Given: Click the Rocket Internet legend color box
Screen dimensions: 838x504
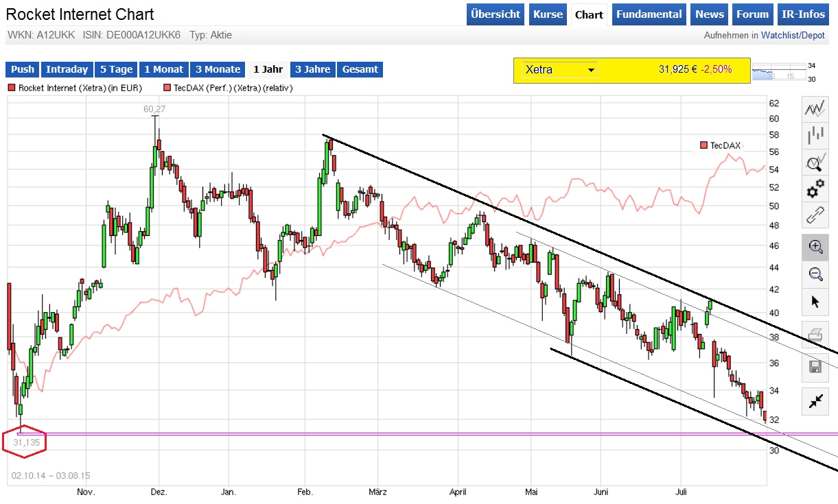Looking at the screenshot, I should [12, 88].
